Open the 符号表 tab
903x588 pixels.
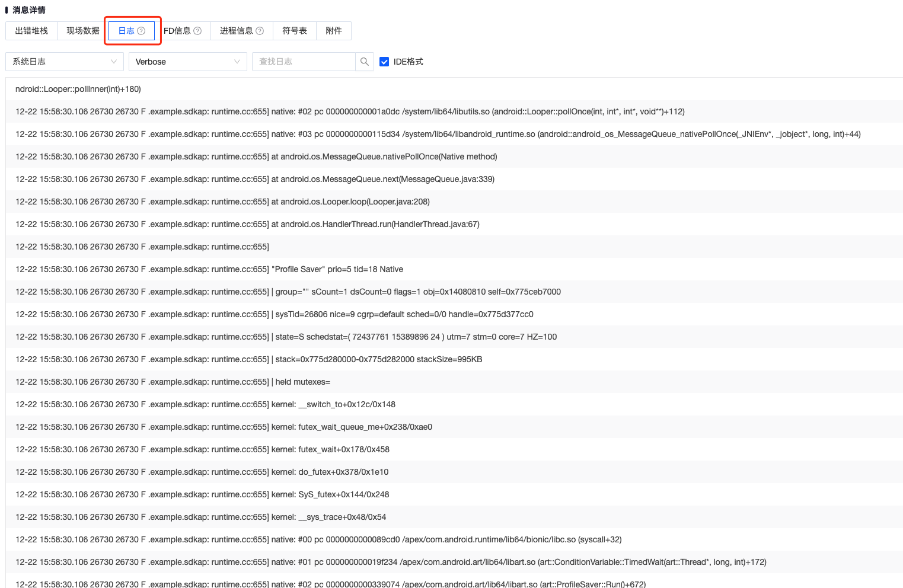(x=295, y=31)
